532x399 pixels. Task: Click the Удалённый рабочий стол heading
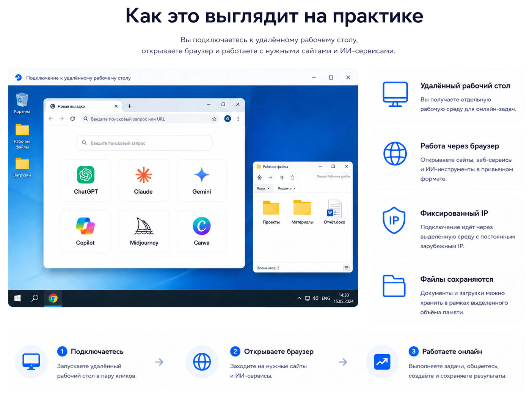pyautogui.click(x=465, y=86)
